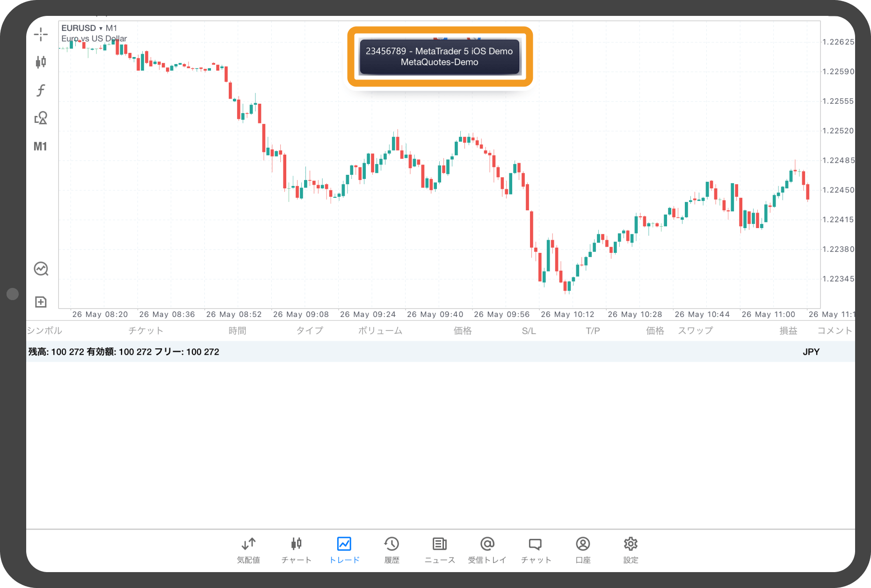Go to the 口座 account tab
Viewport: 871px width, 588px height.
[583, 550]
